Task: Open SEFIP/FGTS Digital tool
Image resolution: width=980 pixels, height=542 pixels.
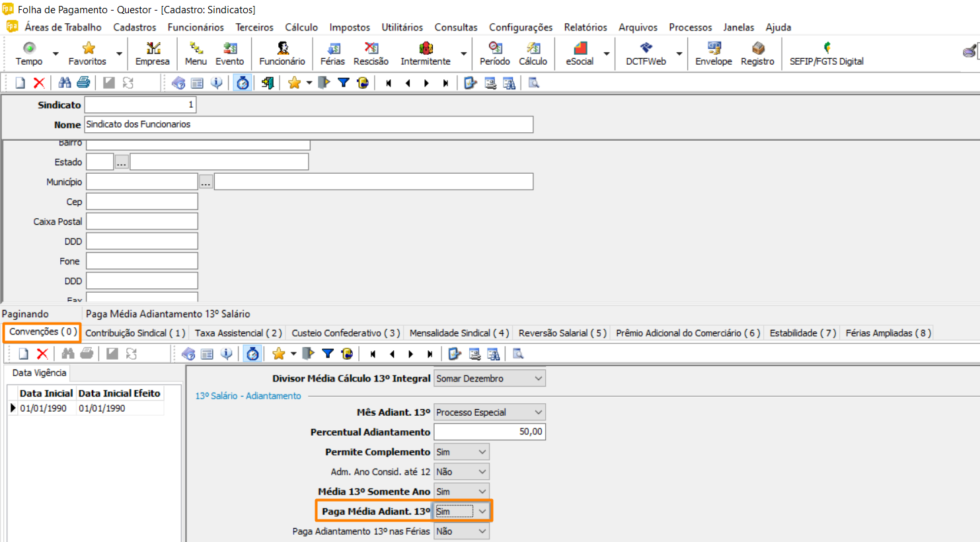Action: pos(826,53)
